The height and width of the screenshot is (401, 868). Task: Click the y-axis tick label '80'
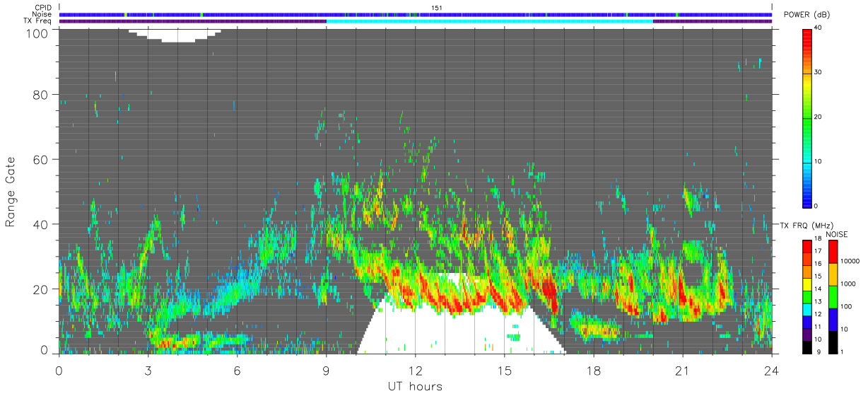pyautogui.click(x=42, y=95)
